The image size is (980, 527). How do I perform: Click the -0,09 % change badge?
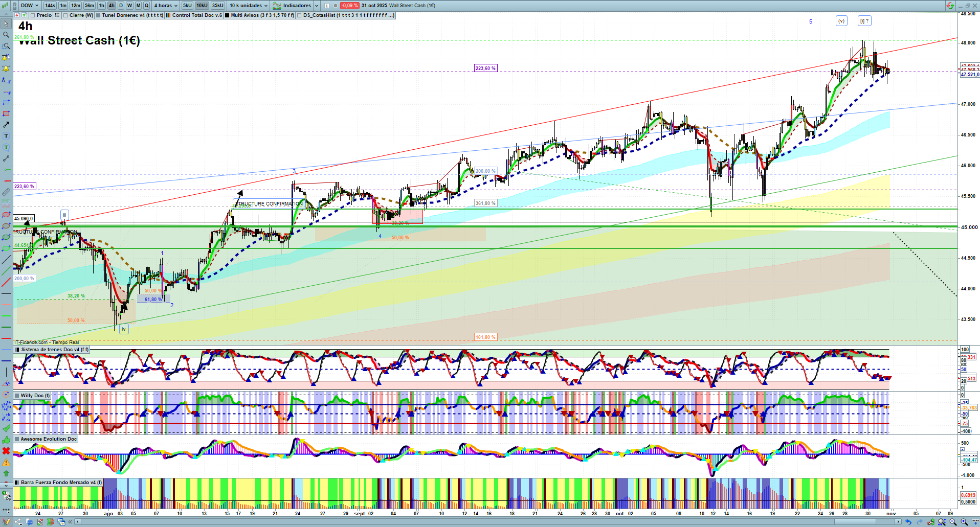(x=349, y=6)
